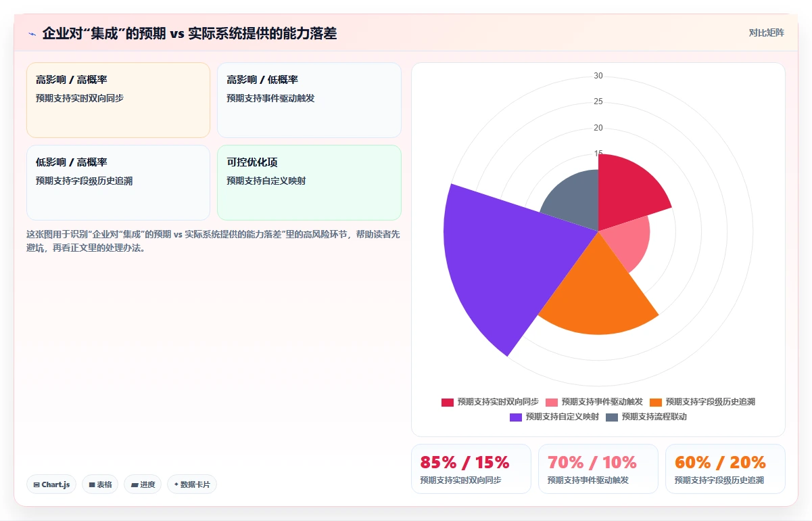The image size is (812, 521).
Task: Click the 进度 tag chip
Action: point(143,484)
